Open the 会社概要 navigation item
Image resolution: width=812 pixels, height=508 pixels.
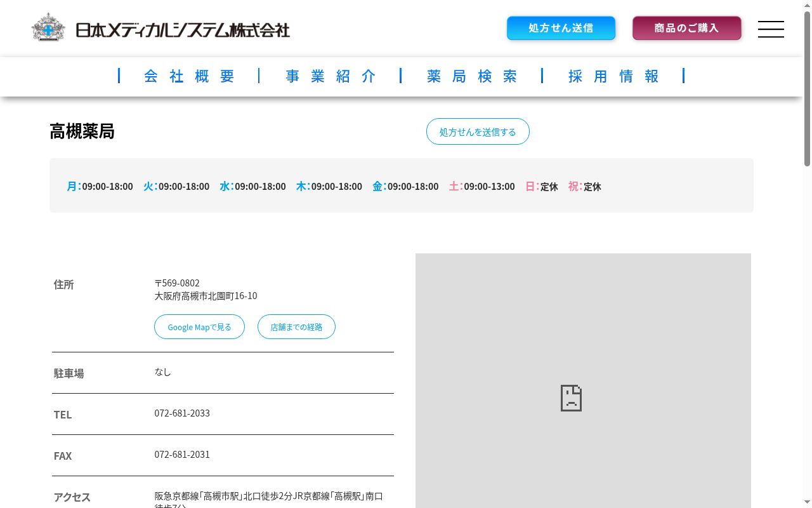pyautogui.click(x=190, y=76)
